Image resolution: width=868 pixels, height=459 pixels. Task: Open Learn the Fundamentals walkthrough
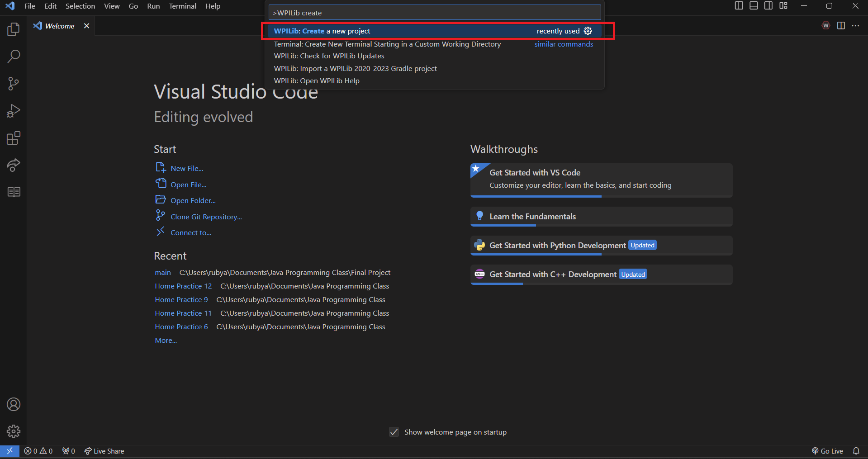[601, 217]
